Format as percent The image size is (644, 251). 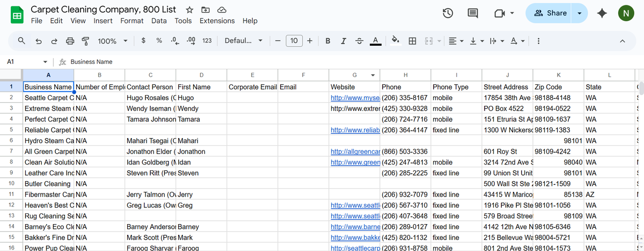click(159, 40)
